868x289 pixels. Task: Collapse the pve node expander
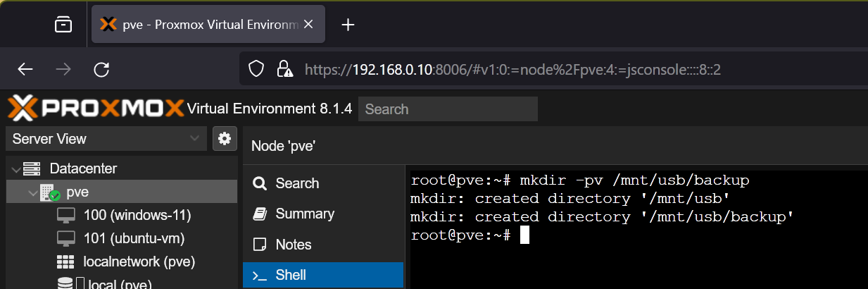[x=32, y=192]
